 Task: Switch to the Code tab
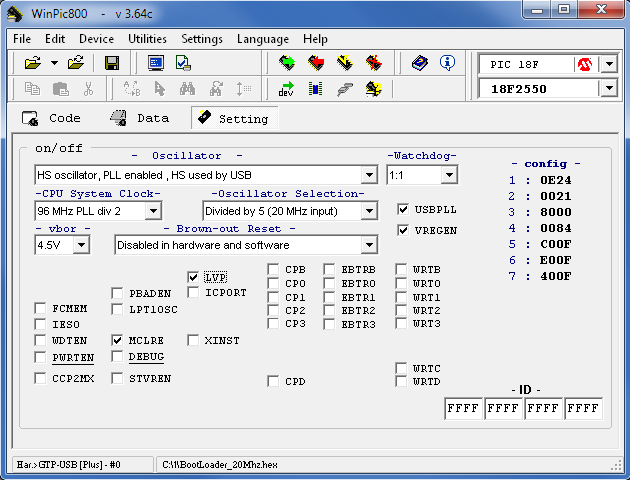(x=51, y=118)
